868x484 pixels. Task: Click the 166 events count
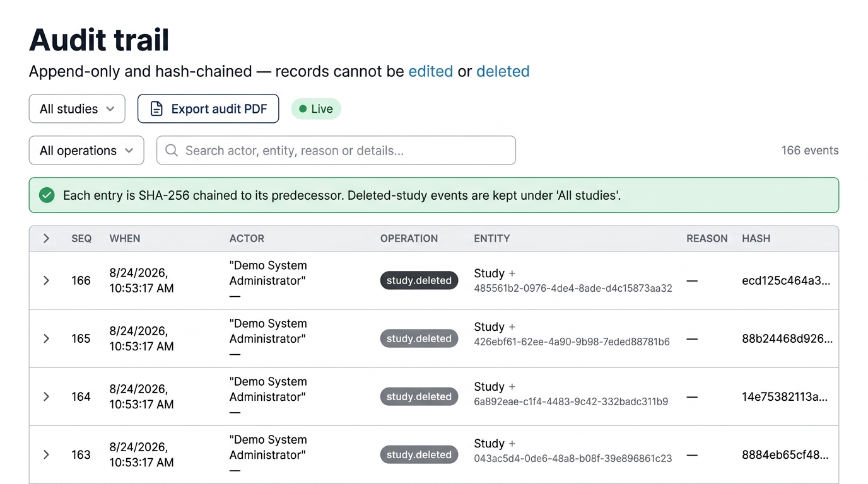810,151
